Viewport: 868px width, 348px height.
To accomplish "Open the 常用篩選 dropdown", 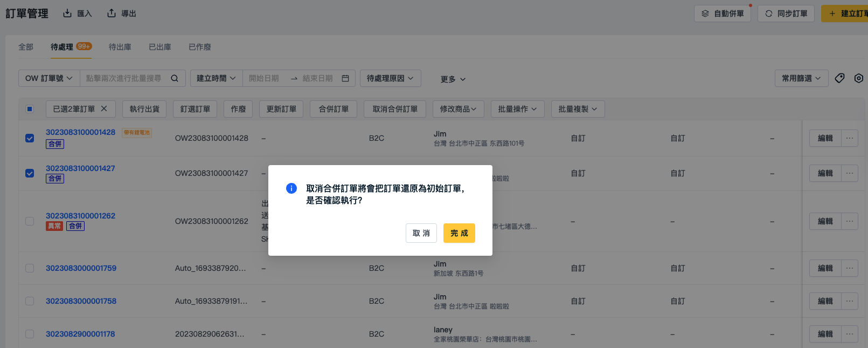I will (801, 78).
